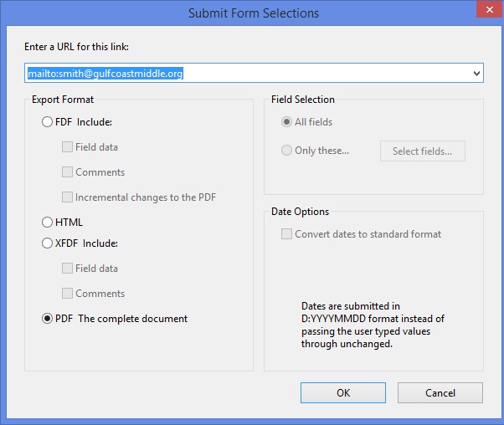Image resolution: width=504 pixels, height=425 pixels.
Task: Enable Comments checkbox under FDF Include
Action: 68,172
